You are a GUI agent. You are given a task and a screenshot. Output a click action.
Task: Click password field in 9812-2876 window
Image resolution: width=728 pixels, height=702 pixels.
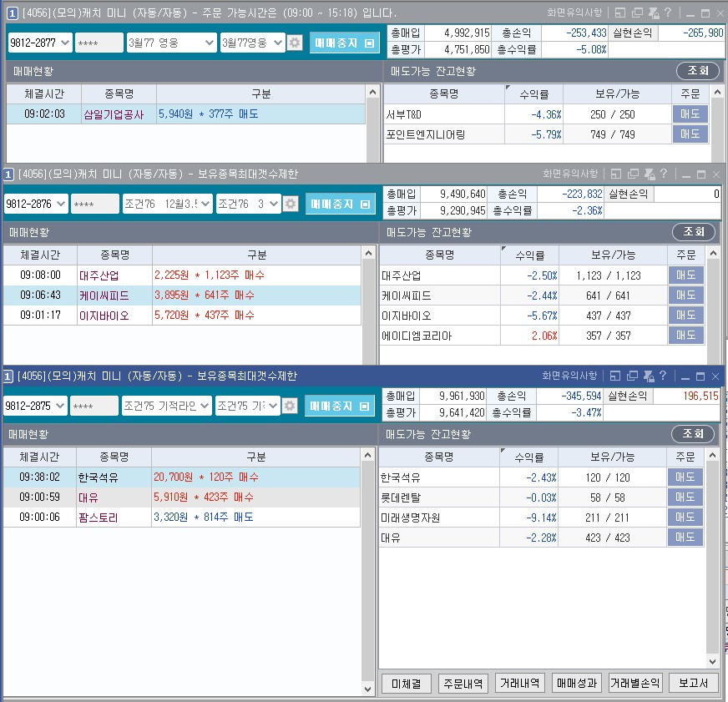94,204
